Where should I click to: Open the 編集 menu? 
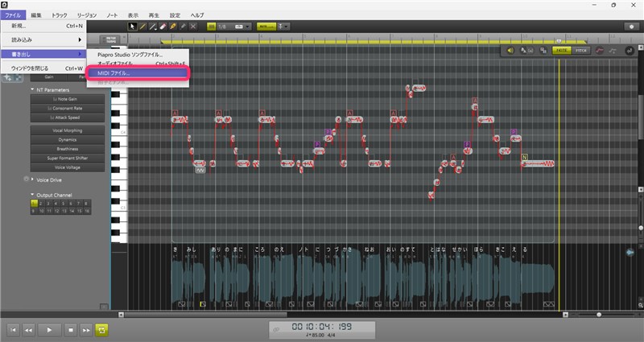tap(36, 15)
